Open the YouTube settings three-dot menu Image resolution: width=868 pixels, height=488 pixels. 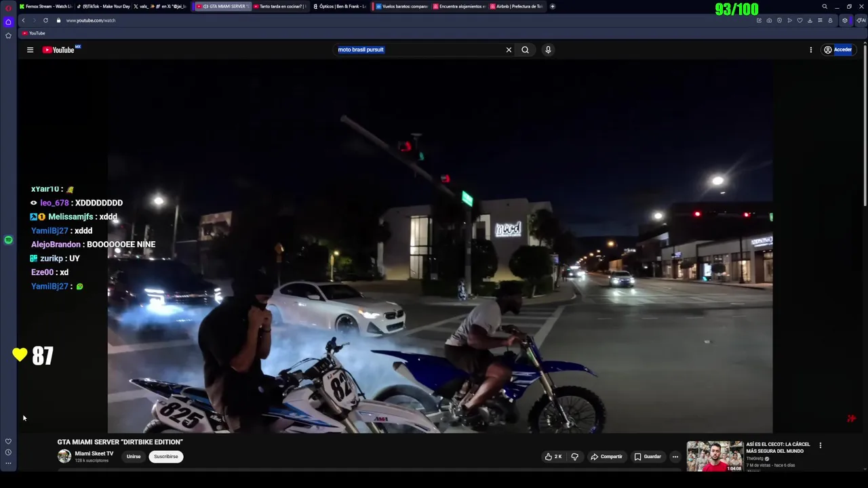pyautogui.click(x=810, y=49)
